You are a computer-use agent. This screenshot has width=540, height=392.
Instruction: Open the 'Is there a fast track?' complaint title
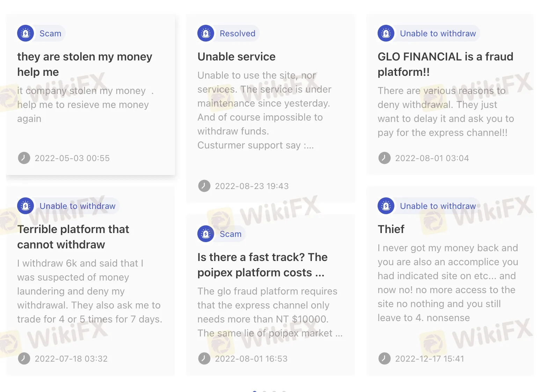(x=262, y=265)
